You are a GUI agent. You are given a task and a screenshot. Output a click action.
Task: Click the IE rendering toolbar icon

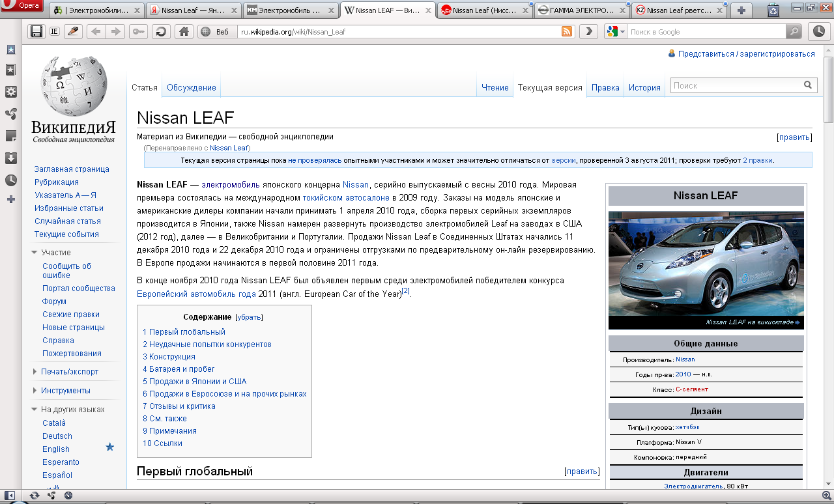pyautogui.click(x=55, y=31)
